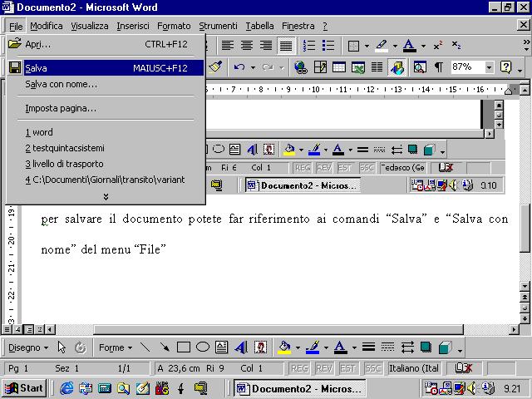Click the Office Assistant help icon

505,67
